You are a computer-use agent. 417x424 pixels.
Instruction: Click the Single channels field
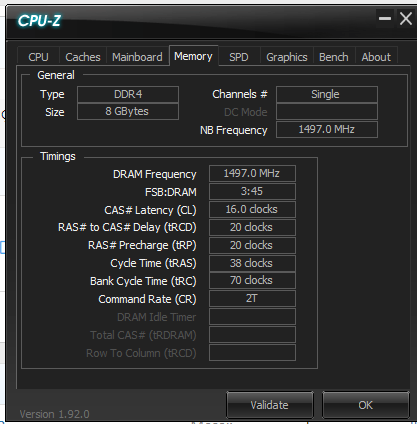pyautogui.click(x=327, y=94)
